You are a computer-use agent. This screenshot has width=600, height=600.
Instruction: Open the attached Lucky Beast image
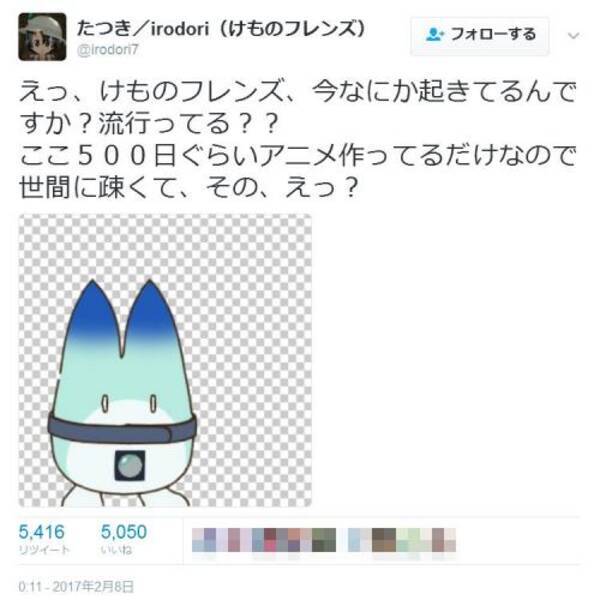pyautogui.click(x=165, y=360)
